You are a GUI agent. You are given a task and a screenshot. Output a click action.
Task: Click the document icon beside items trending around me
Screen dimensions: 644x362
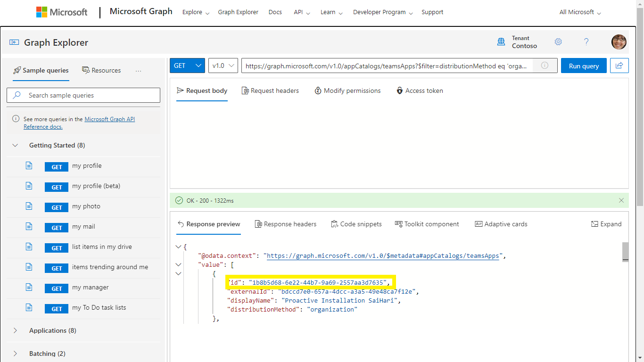tap(29, 267)
